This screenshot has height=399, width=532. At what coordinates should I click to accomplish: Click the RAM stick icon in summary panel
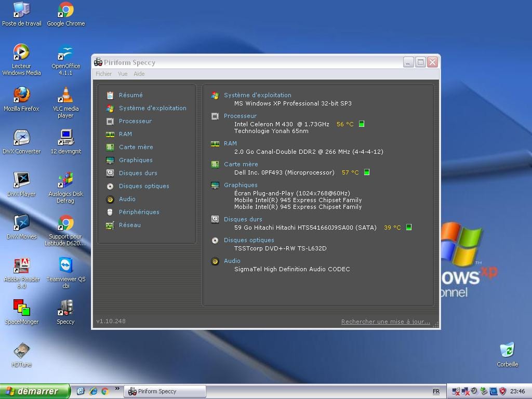215,144
